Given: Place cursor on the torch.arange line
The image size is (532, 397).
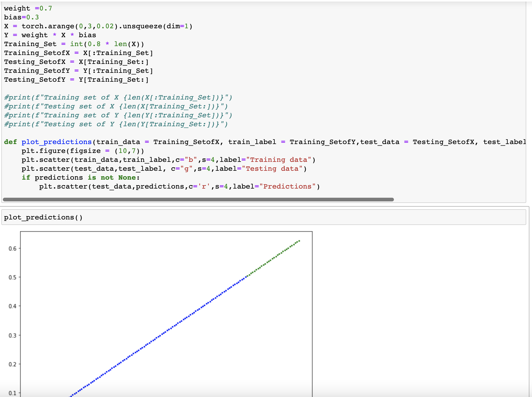Looking at the screenshot, I should (x=98, y=26).
